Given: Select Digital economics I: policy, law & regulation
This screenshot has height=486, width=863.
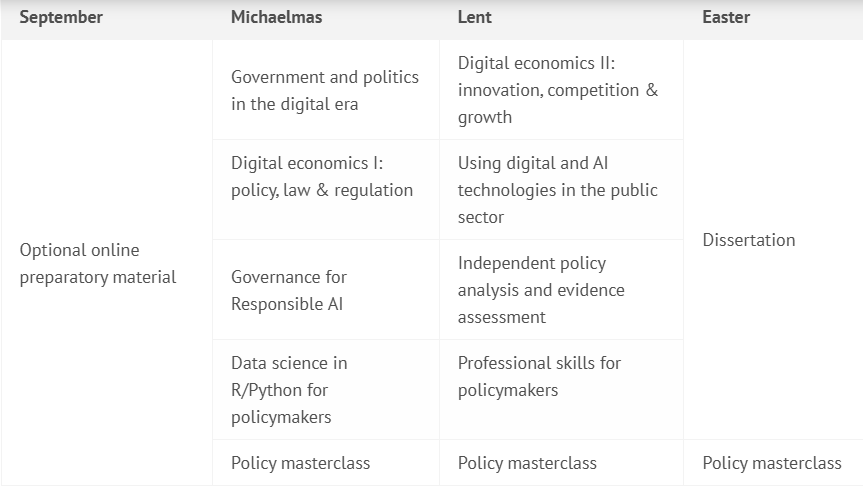Looking at the screenshot, I should point(322,176).
